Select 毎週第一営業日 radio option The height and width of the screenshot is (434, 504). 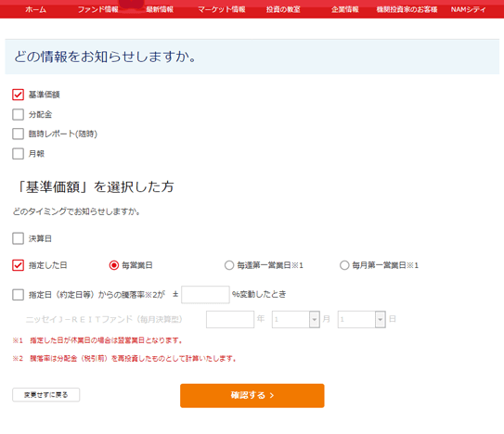229,265
